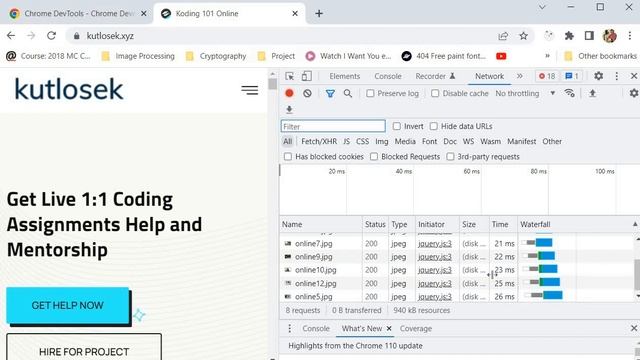Close the What's New drawer tab
This screenshot has width=640, height=360.
pos(389,328)
